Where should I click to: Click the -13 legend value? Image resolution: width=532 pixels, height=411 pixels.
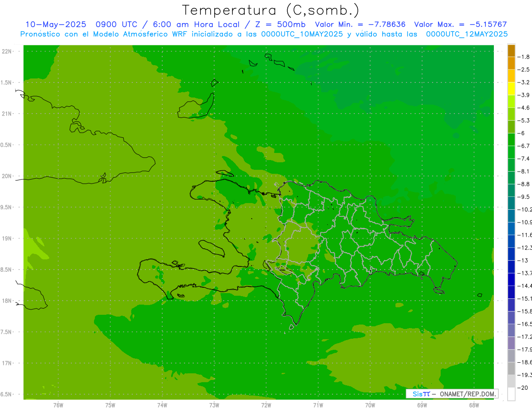click(522, 260)
